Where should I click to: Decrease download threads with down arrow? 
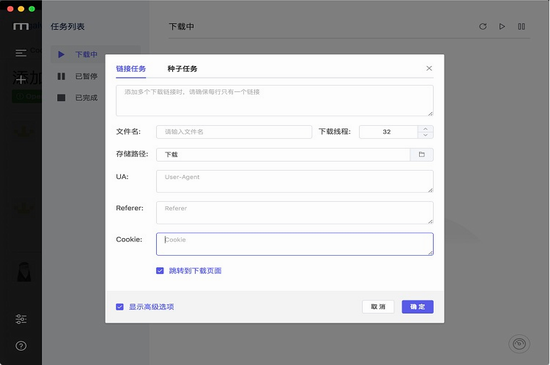coord(425,135)
